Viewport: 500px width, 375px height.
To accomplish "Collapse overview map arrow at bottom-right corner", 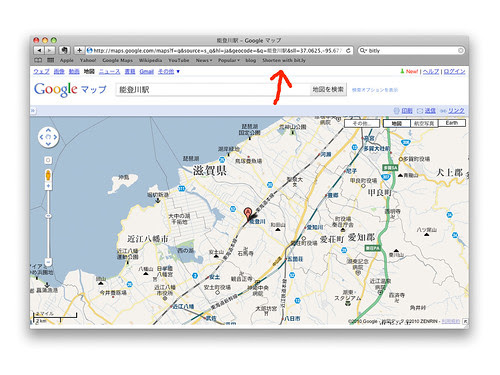I will (x=465, y=321).
